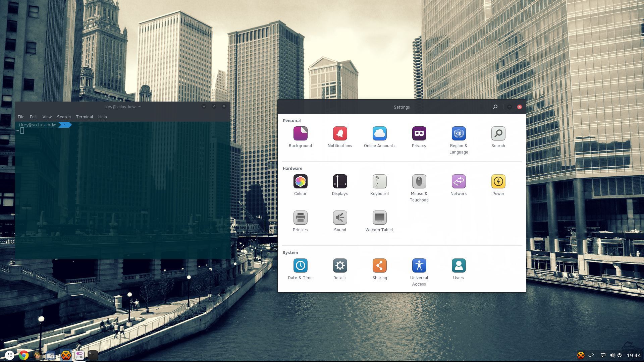644x362 pixels.
Task: Open the volume speaker tray control
Action: point(612,355)
